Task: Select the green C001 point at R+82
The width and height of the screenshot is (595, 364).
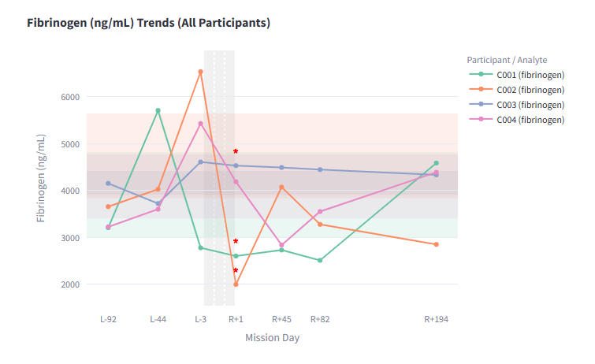Action: [319, 260]
